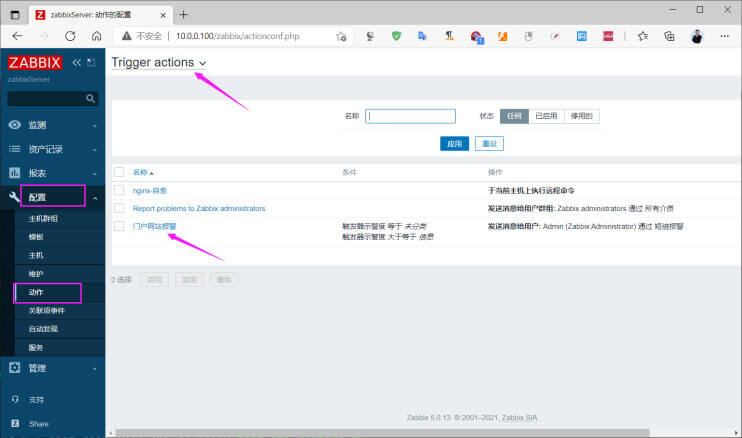Close the zabbixServer browser tab
Viewport: 742px width, 438px height.
click(x=163, y=15)
